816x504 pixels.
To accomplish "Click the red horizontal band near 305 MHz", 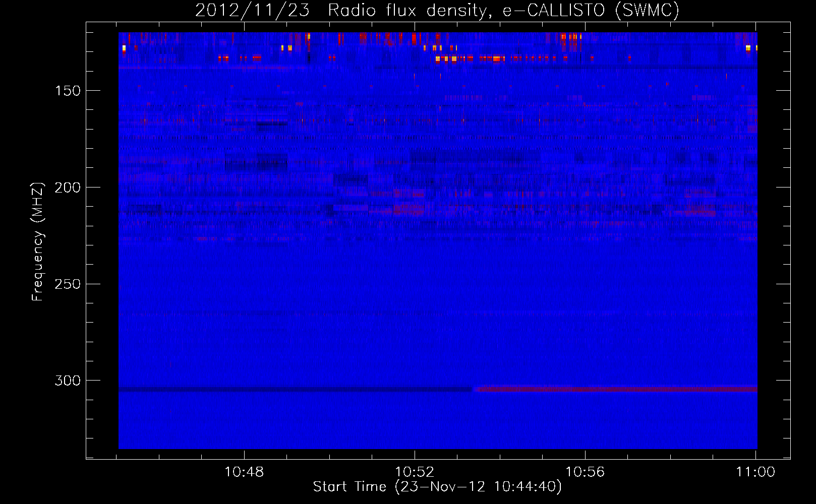I will 615,389.
